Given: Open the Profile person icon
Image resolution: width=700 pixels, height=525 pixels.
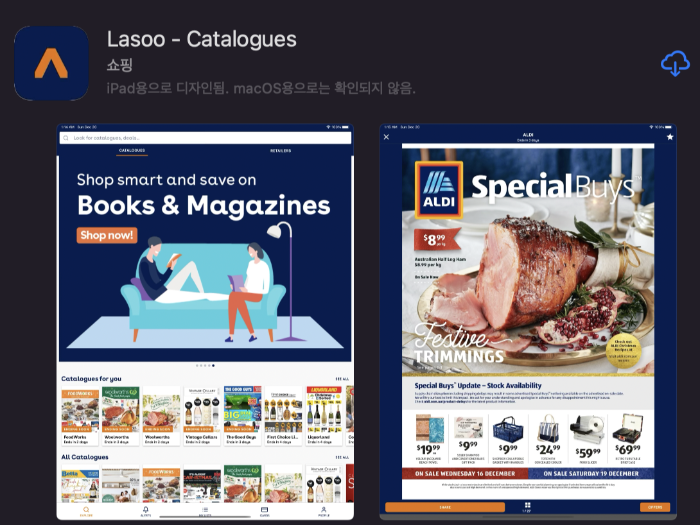Looking at the screenshot, I should point(324,510).
